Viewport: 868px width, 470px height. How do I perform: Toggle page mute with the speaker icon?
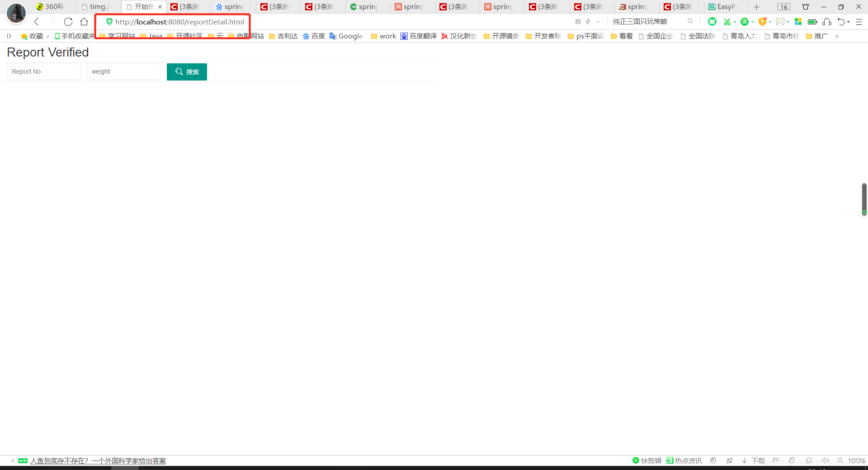click(826, 460)
